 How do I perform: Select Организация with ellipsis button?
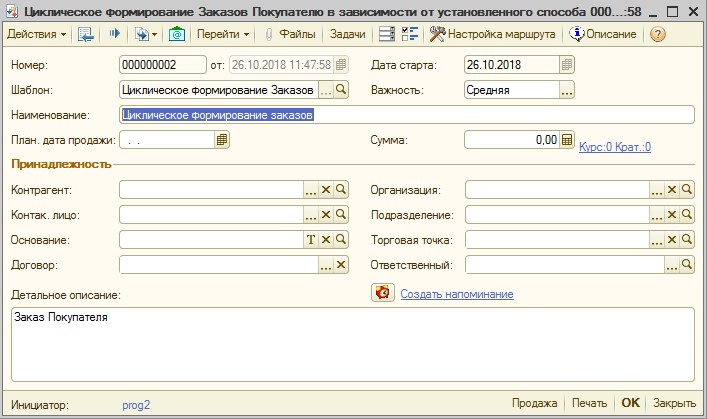(x=656, y=190)
